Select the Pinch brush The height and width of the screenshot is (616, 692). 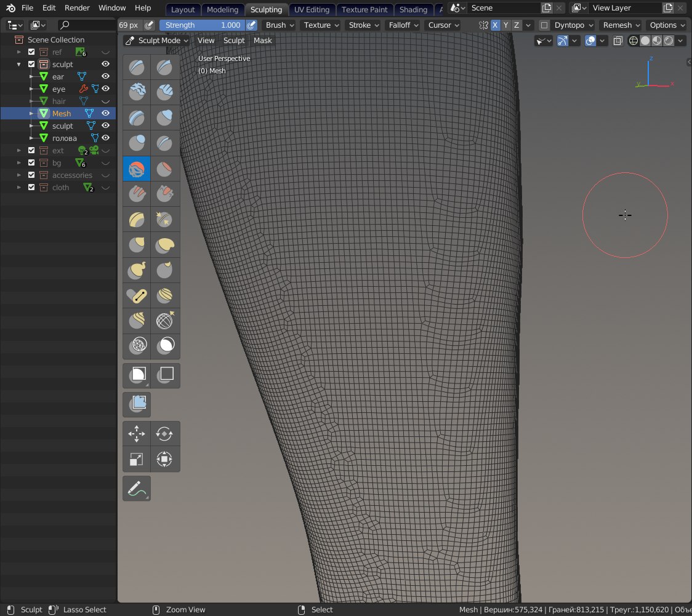click(164, 219)
